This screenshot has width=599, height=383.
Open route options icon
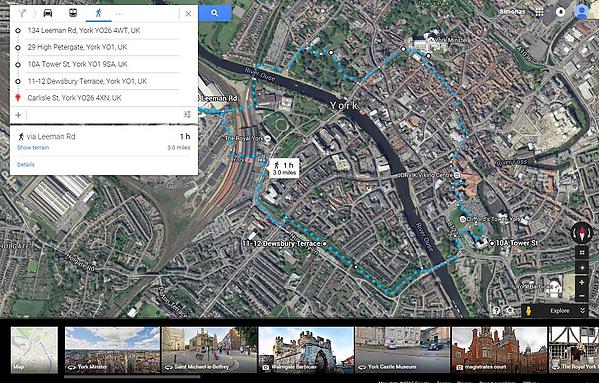(x=187, y=115)
